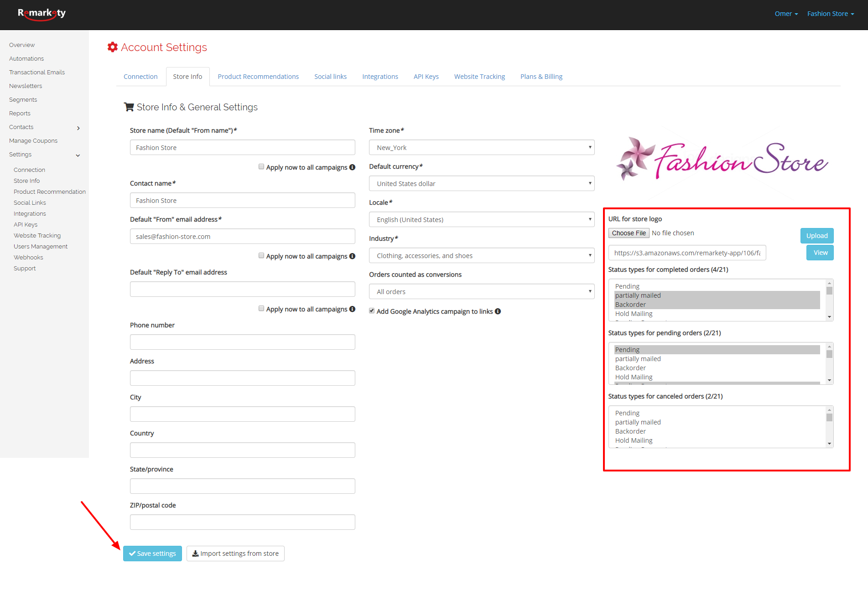Select Hold Mailing in completed orders list
The height and width of the screenshot is (616, 868).
pyautogui.click(x=717, y=314)
